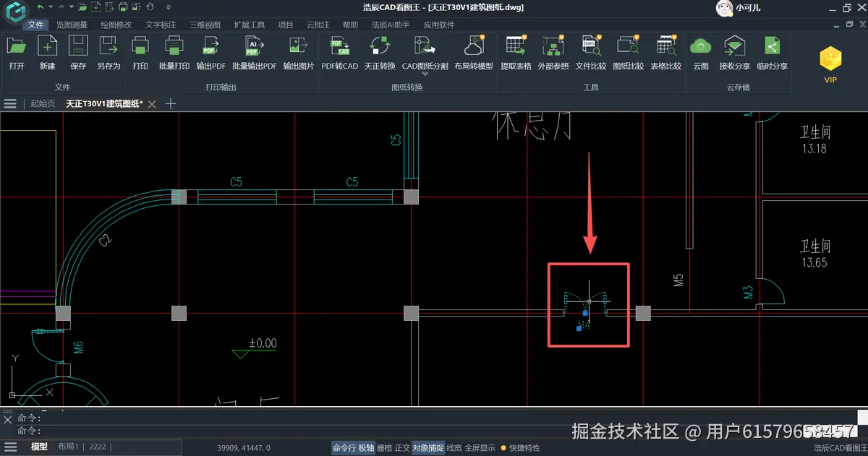
Task: Click the quick access open-folder icon
Action: click(82, 7)
